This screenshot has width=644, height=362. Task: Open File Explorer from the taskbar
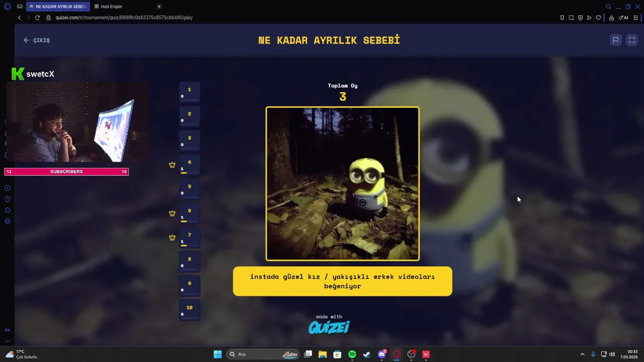pyautogui.click(x=323, y=354)
